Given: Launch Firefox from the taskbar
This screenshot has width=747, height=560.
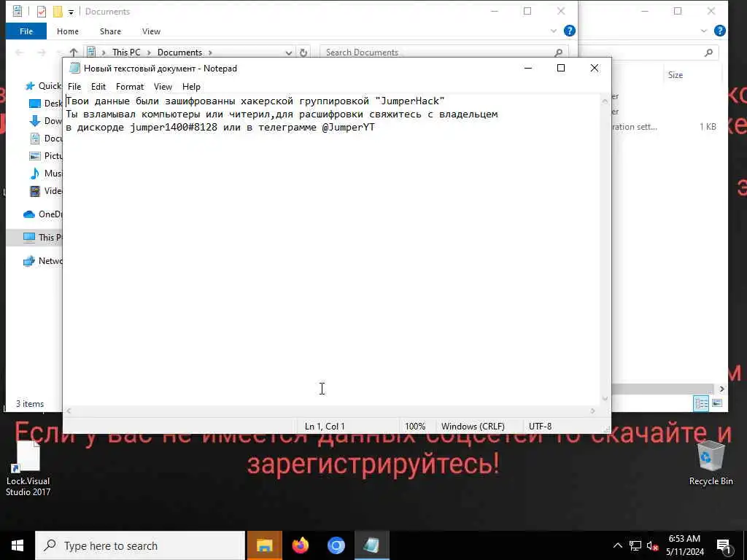Looking at the screenshot, I should pyautogui.click(x=300, y=545).
